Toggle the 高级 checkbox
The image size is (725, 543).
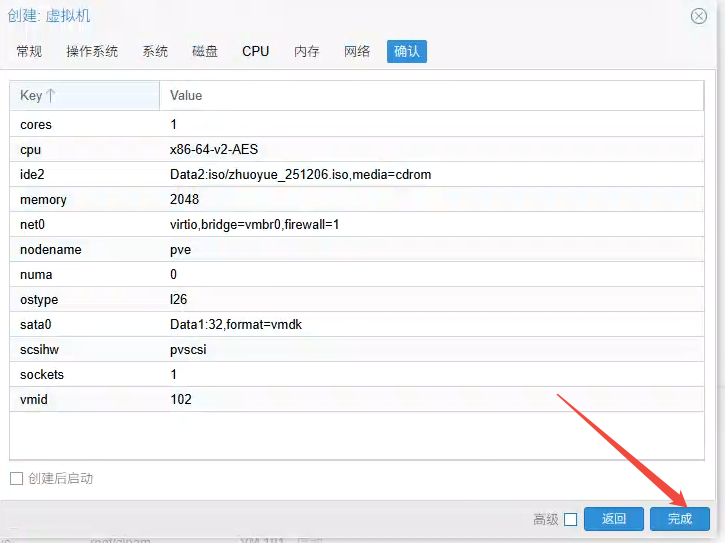(x=570, y=519)
